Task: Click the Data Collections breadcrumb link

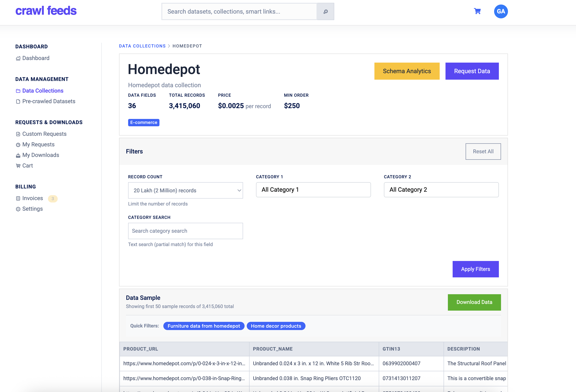Action: [x=142, y=46]
